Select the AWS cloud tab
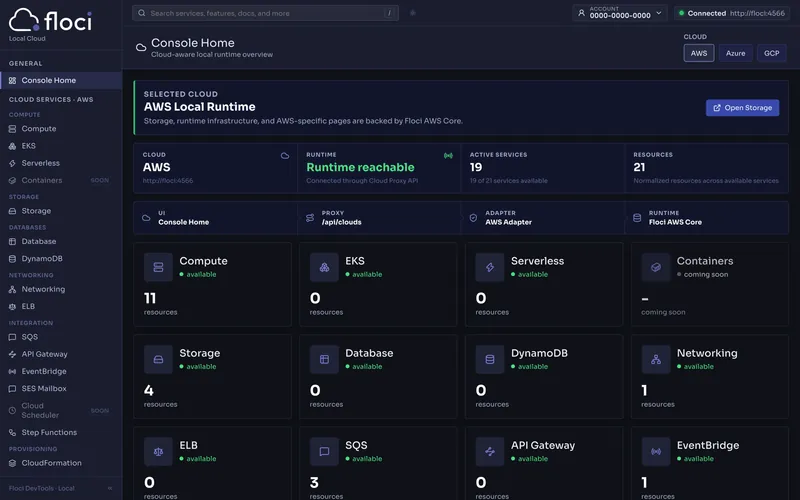Viewport: 800px width, 500px height. [698, 53]
